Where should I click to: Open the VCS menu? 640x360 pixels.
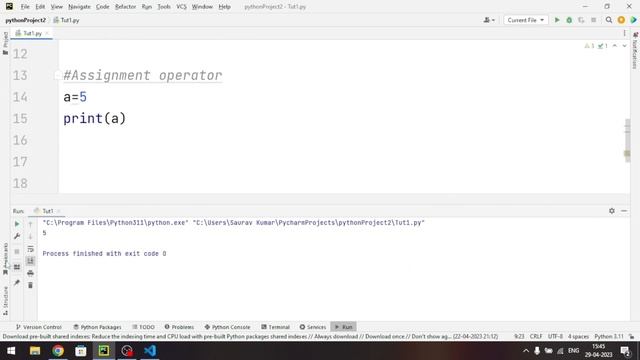(181, 7)
